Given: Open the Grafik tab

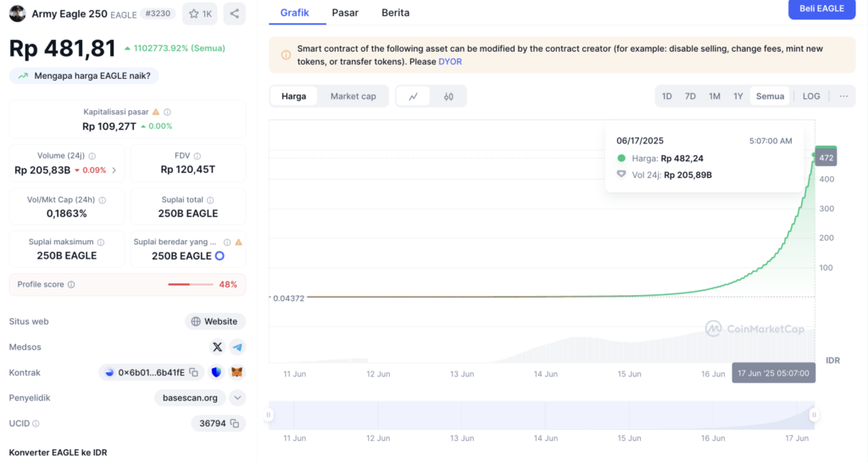Looking at the screenshot, I should tap(294, 13).
